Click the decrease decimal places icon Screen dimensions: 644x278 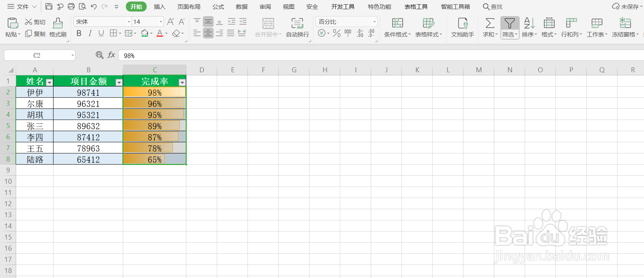pyautogui.click(x=371, y=33)
